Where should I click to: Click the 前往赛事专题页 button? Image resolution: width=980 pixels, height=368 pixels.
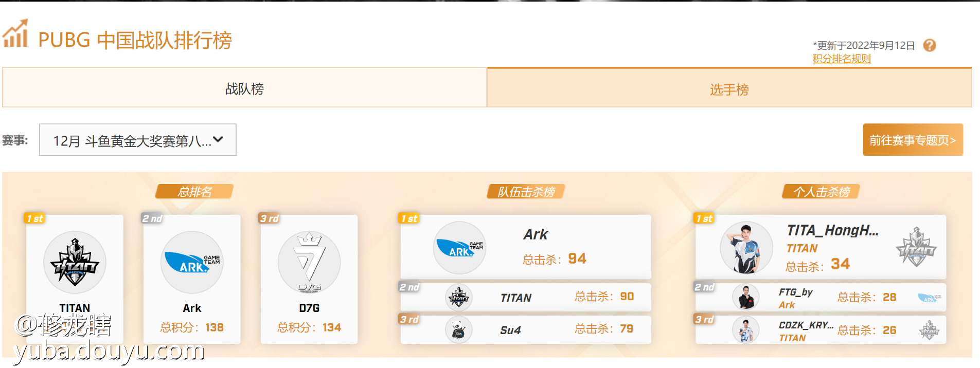(x=913, y=140)
